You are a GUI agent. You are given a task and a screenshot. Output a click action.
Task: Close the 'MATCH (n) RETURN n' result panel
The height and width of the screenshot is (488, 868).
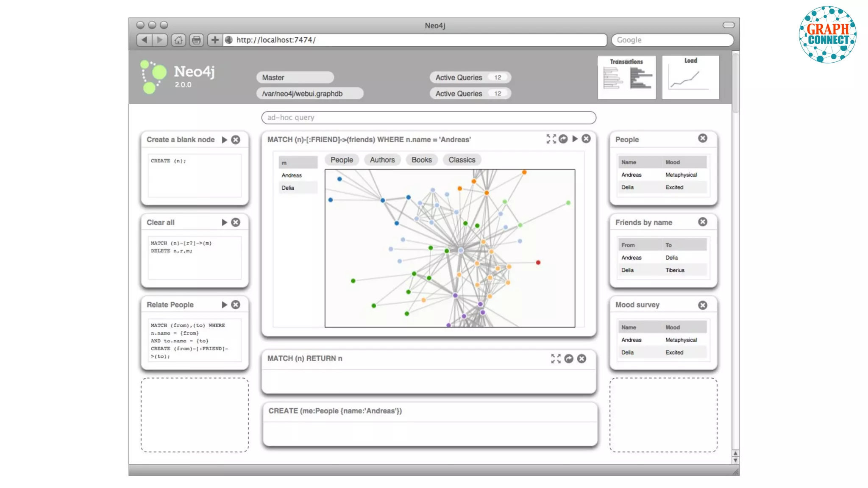[x=582, y=359]
